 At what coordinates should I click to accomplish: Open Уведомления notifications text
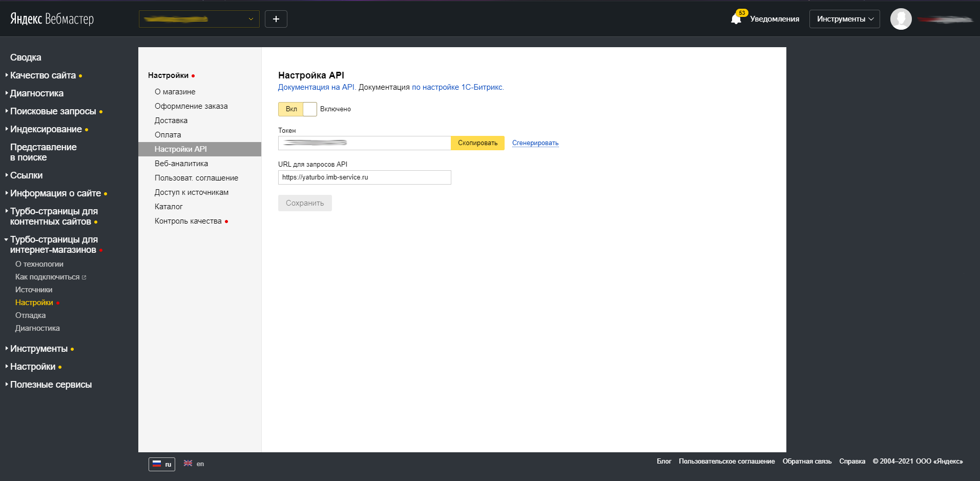point(775,19)
